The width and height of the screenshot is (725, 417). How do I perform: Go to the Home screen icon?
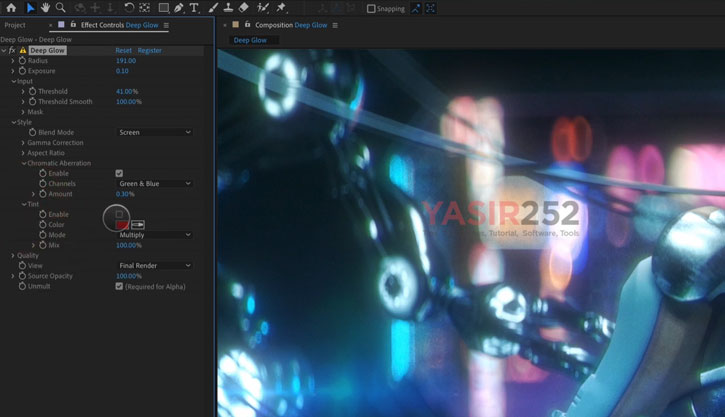pyautogui.click(x=11, y=7)
